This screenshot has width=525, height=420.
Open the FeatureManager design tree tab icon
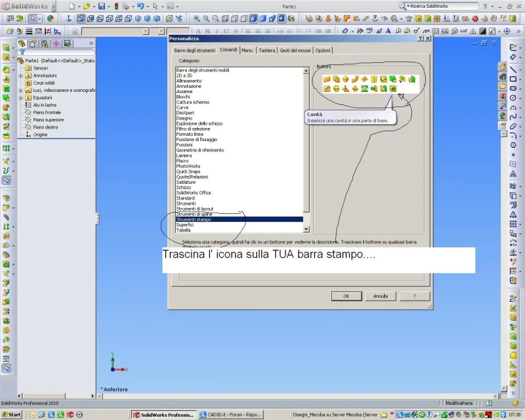[x=22, y=43]
